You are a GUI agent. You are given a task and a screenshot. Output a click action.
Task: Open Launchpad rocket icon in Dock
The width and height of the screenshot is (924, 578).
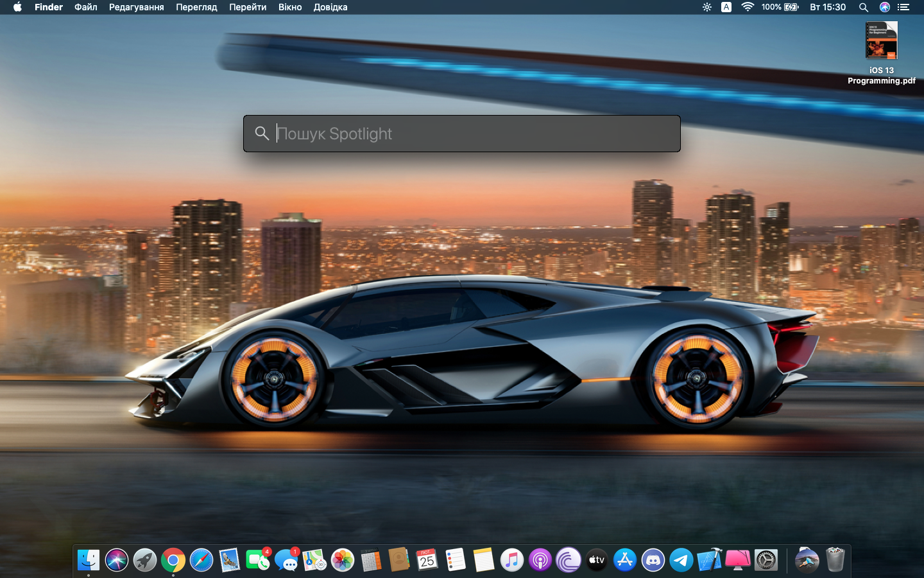(x=145, y=560)
